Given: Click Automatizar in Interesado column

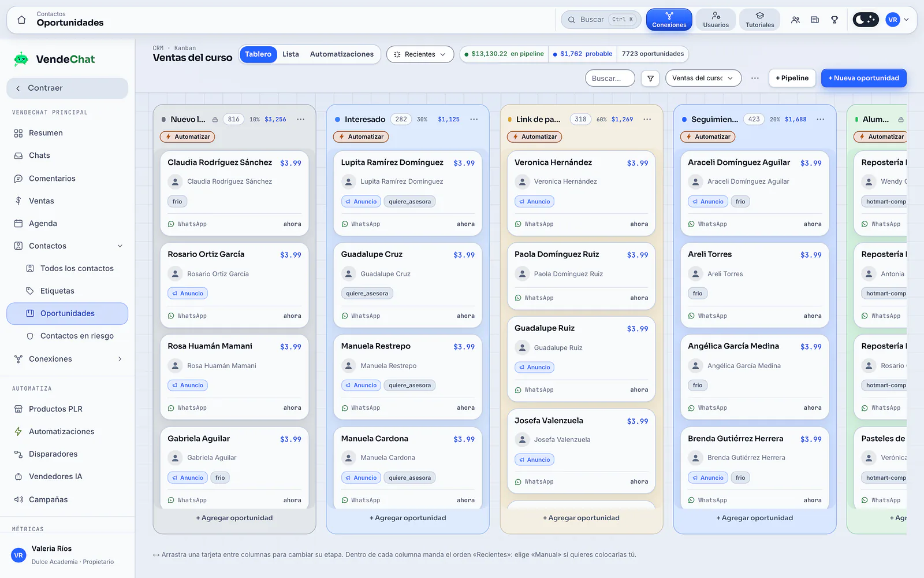Looking at the screenshot, I should pos(360,137).
